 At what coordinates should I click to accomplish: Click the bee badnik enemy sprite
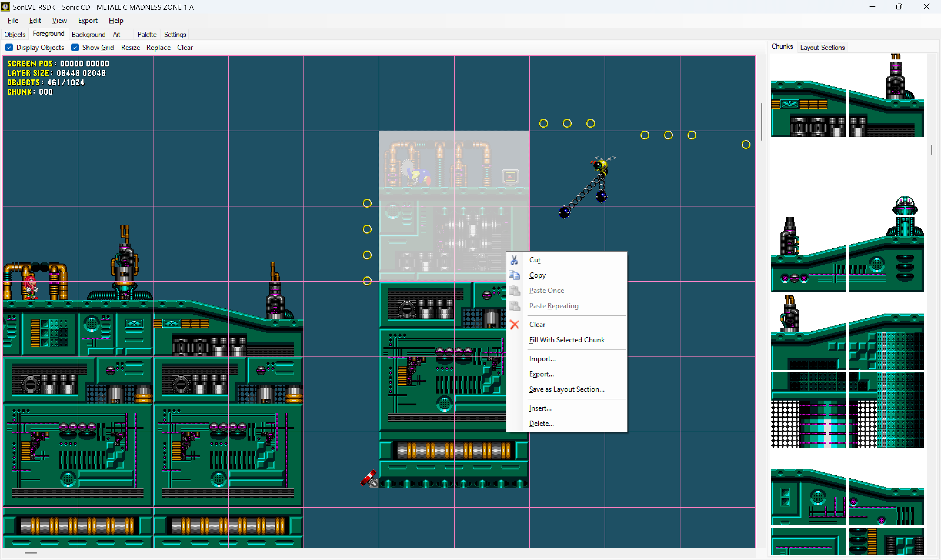tap(601, 166)
